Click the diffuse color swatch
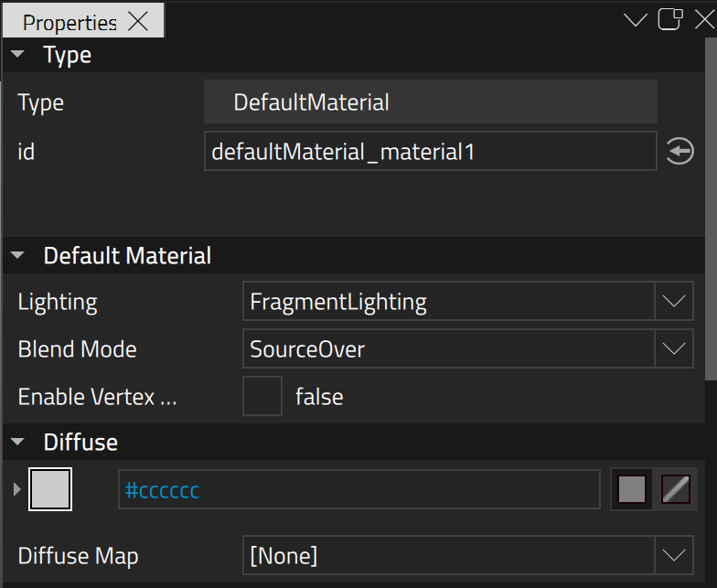 tap(50, 489)
